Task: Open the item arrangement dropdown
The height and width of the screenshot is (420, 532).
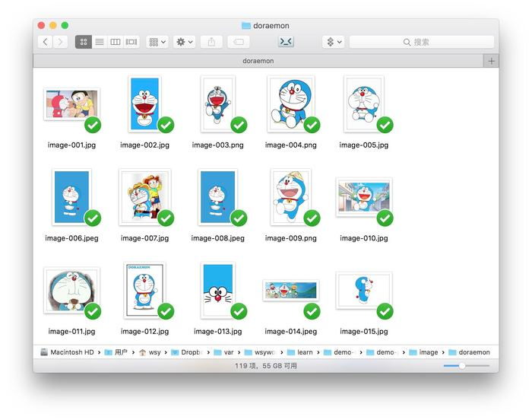Action: coord(157,42)
